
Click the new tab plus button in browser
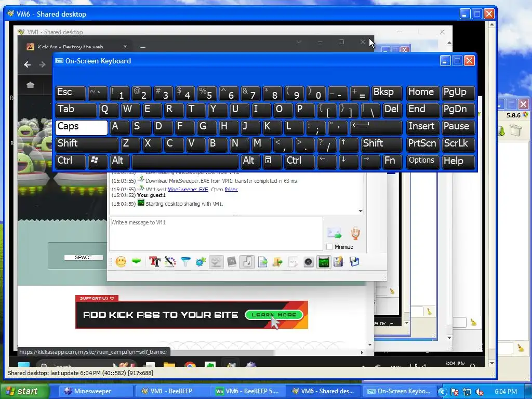click(x=143, y=47)
